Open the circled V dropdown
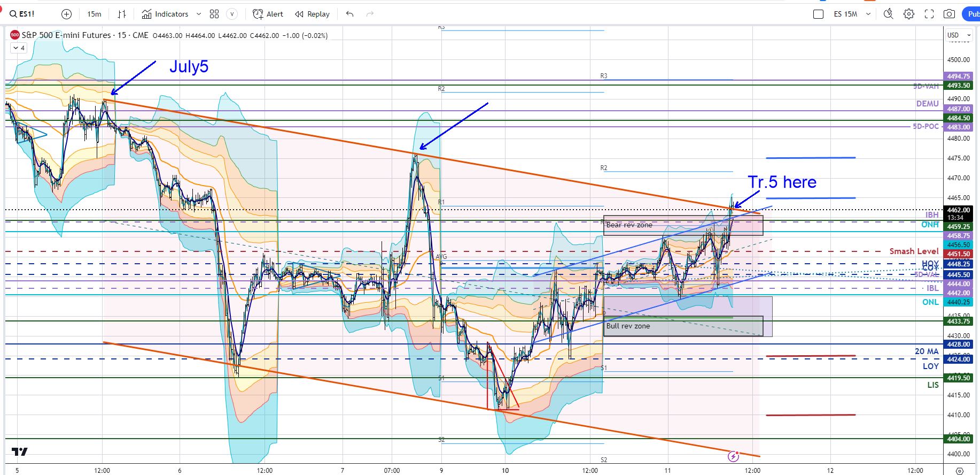980x475 pixels. [x=232, y=14]
